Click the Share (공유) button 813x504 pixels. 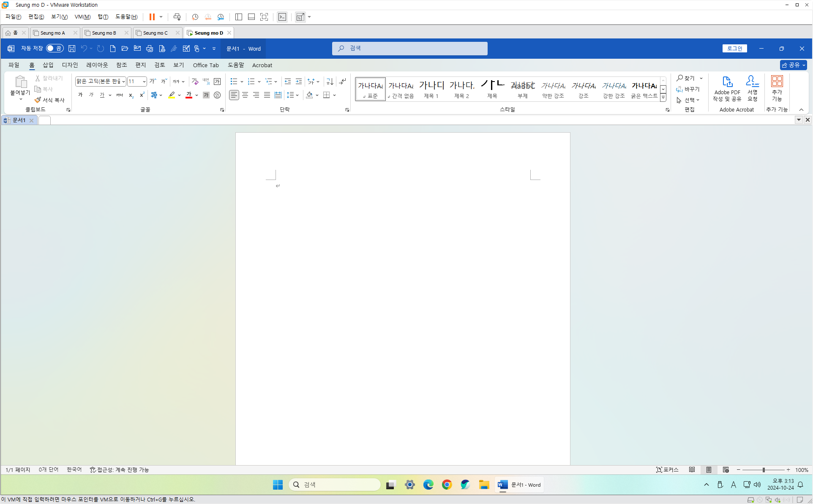793,65
